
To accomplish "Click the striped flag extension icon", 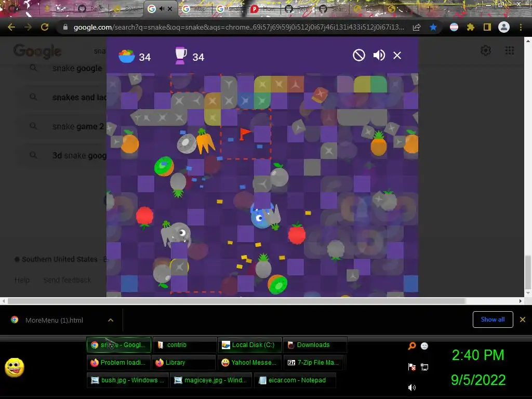I will click(454, 27).
